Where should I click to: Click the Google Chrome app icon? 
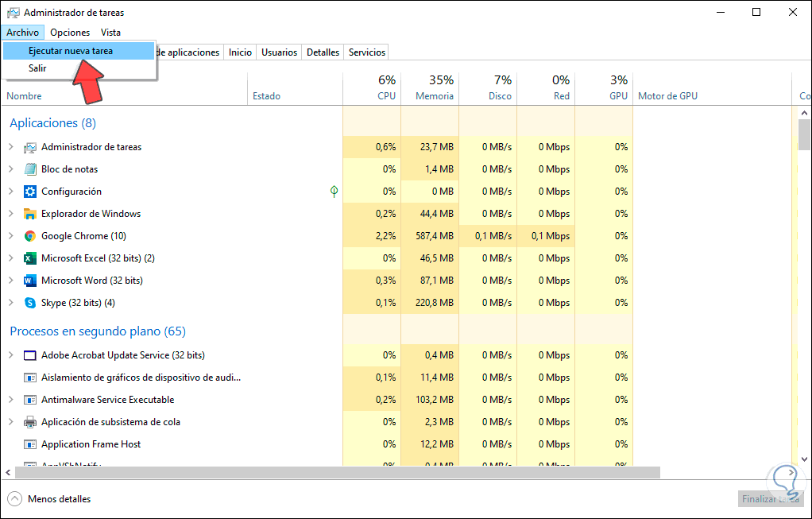[30, 236]
